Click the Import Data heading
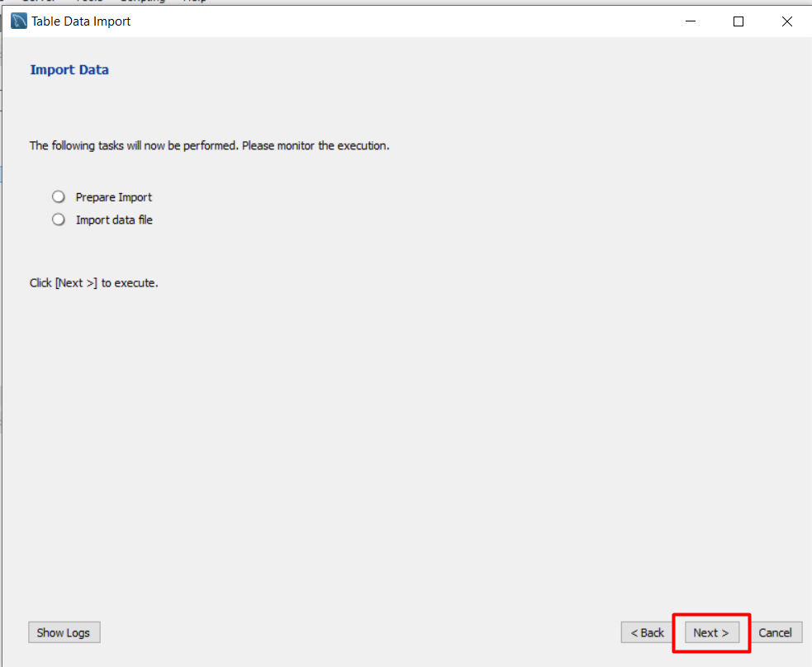 tap(69, 70)
